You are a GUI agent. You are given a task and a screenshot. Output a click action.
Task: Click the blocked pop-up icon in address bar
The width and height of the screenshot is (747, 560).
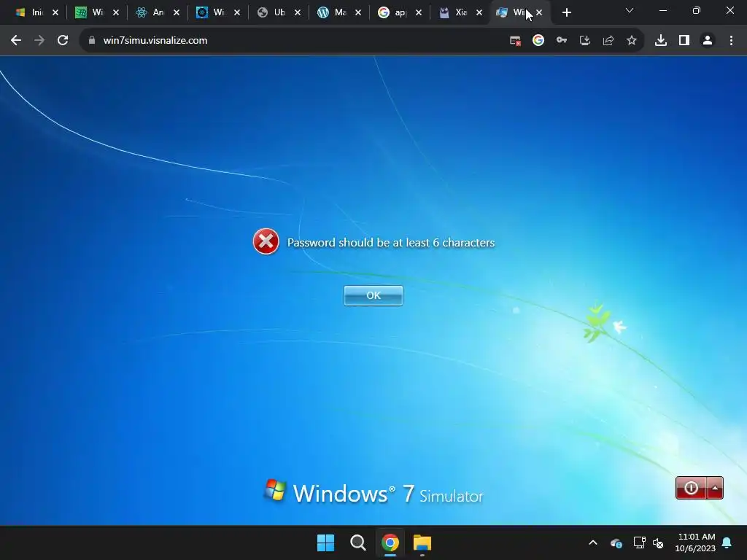515,41
